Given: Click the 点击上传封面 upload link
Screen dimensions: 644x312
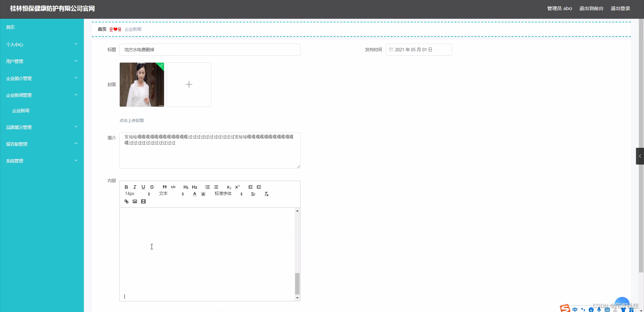Looking at the screenshot, I should click(131, 120).
